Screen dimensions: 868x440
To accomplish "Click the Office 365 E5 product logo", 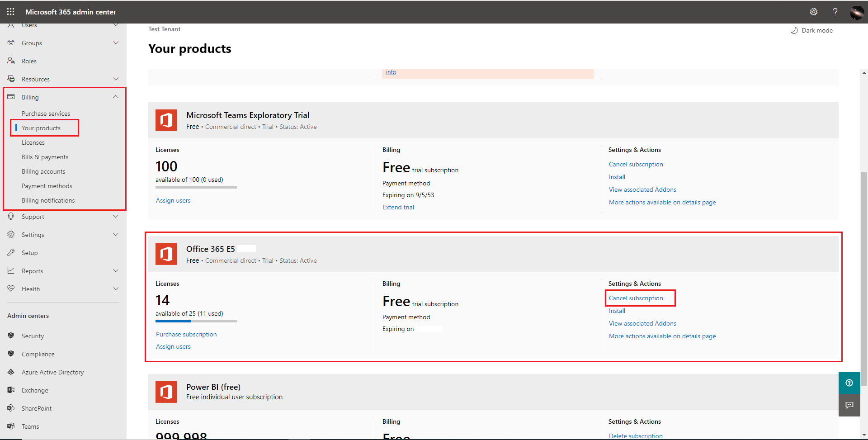I will (166, 254).
